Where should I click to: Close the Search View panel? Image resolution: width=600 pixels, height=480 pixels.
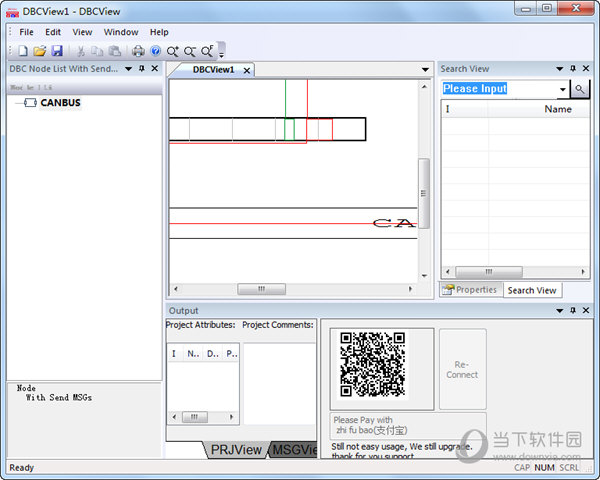586,69
